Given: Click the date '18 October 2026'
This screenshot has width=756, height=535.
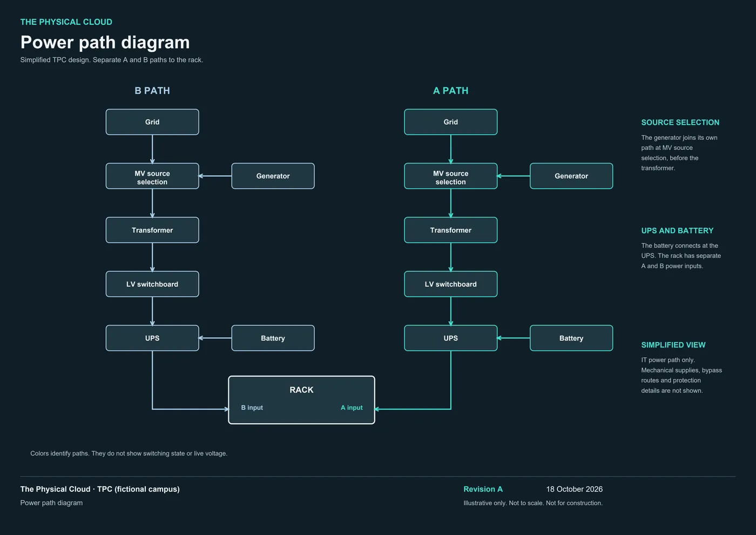Looking at the screenshot, I should point(575,489).
